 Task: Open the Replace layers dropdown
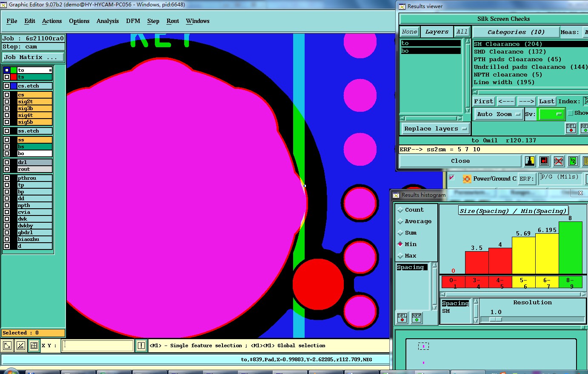pos(435,128)
